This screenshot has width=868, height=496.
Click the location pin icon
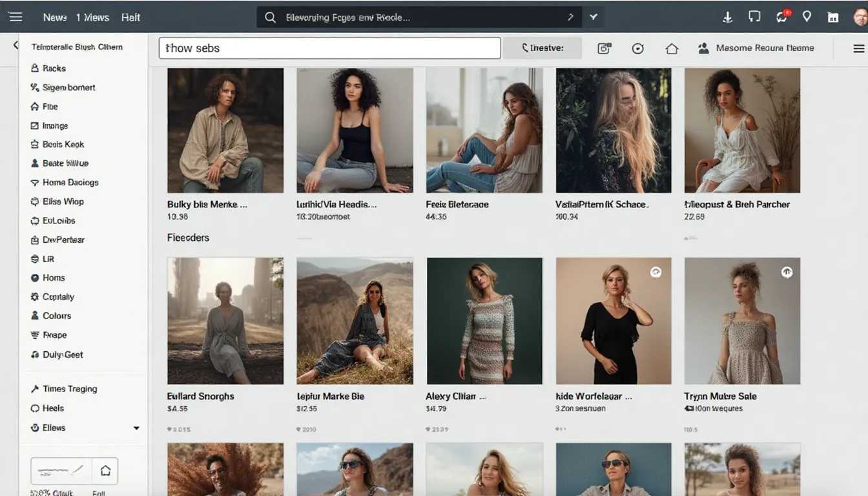(x=807, y=17)
